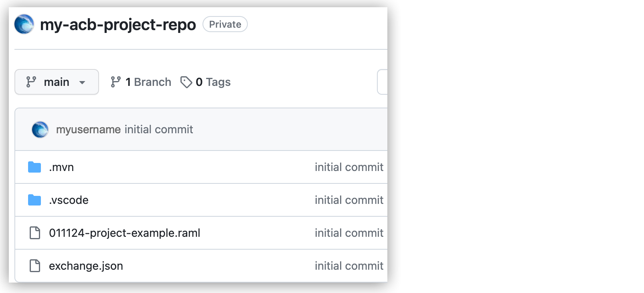The width and height of the screenshot is (644, 293).
Task: Click the file icon beside exchange.json
Action: pyautogui.click(x=35, y=266)
